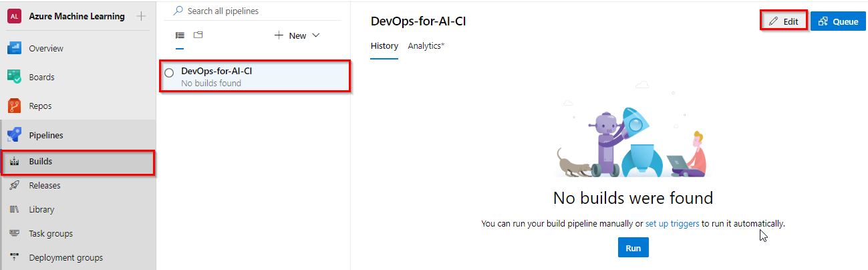Click the 'No builds were found' heading
This screenshot has height=270, width=868.
coord(633,198)
